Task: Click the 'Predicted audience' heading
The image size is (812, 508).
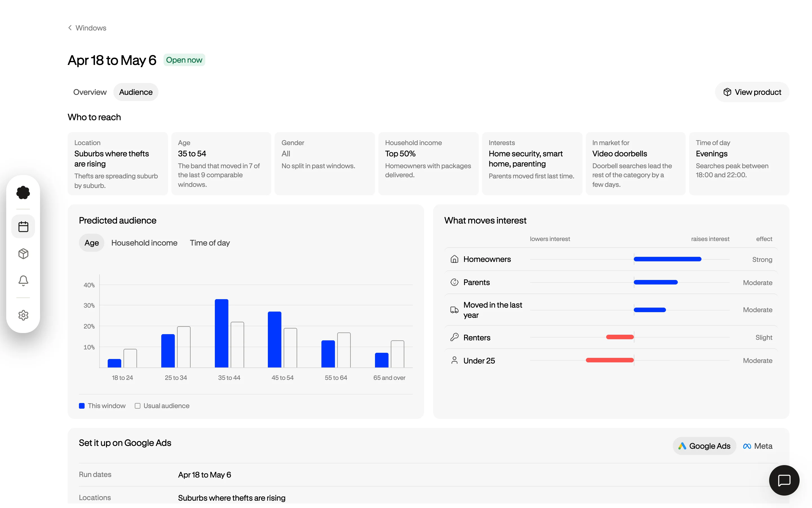Action: coord(118,220)
